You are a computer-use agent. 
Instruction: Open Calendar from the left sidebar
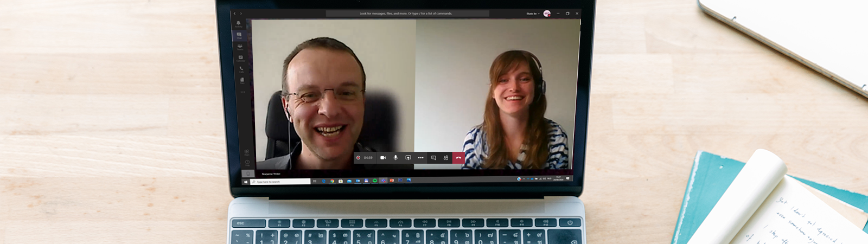pos(240,58)
